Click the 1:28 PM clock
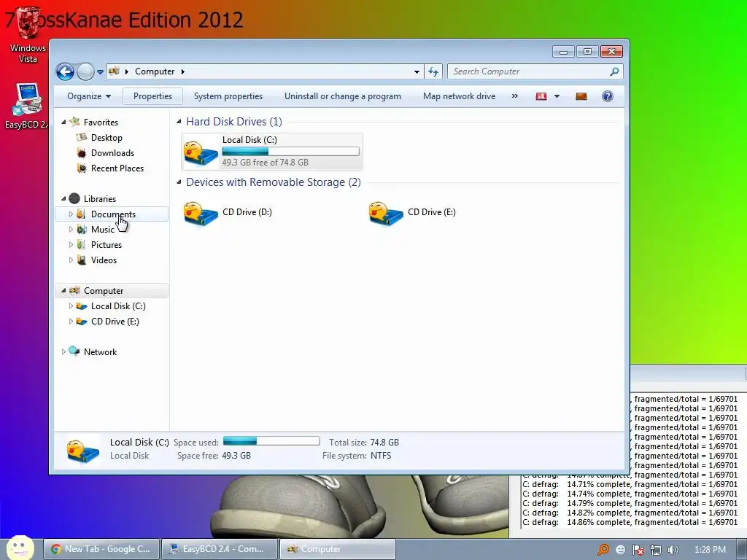Viewport: 747px width, 560px height. (x=710, y=550)
